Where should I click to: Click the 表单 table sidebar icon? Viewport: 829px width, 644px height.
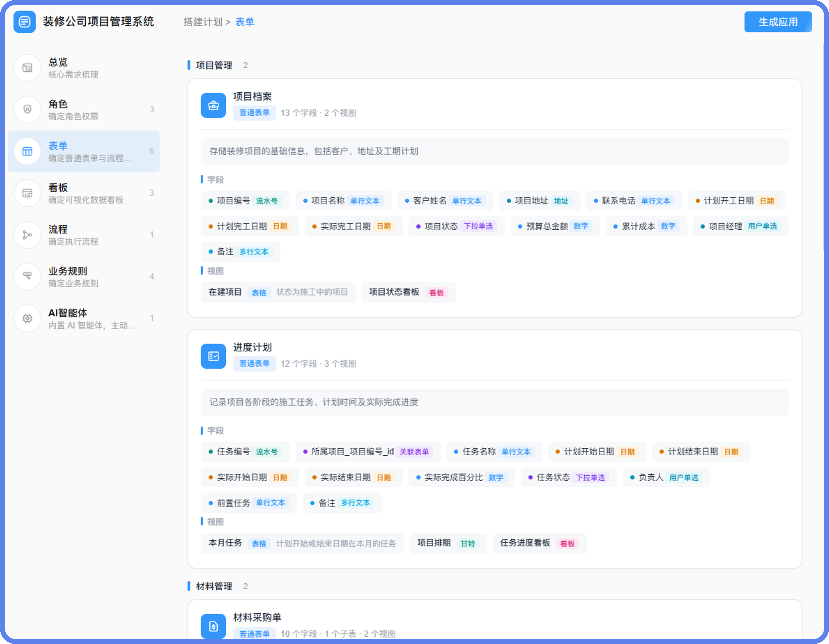tap(27, 151)
